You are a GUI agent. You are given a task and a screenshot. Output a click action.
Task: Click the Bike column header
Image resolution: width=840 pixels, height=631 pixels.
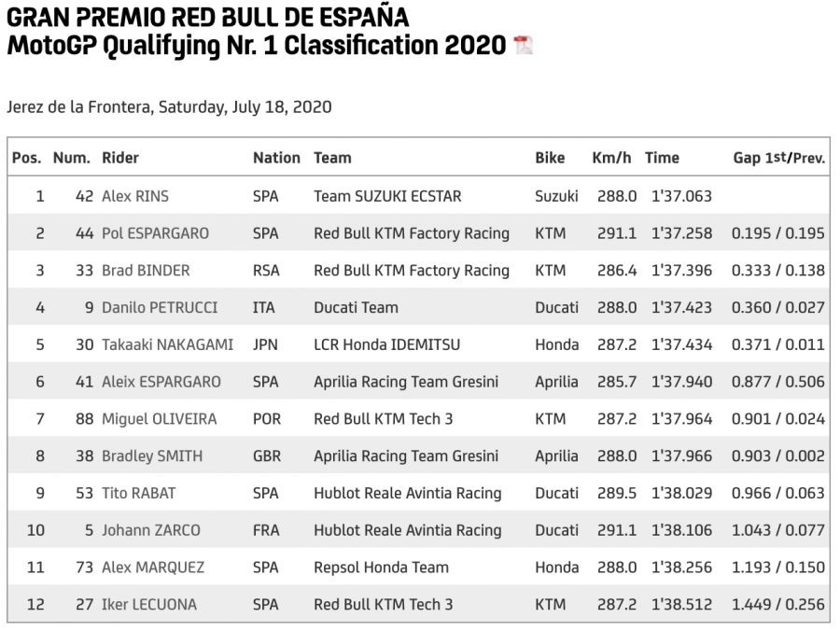coord(550,158)
